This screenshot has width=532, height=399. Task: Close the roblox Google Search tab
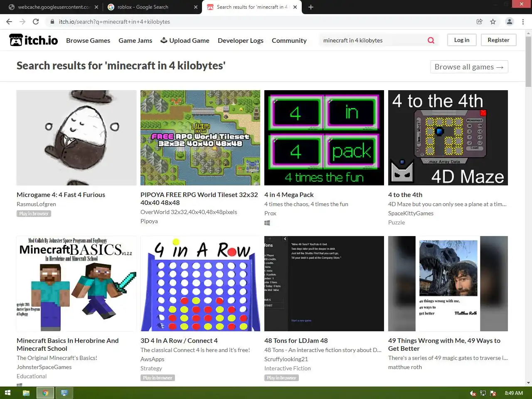point(196,7)
